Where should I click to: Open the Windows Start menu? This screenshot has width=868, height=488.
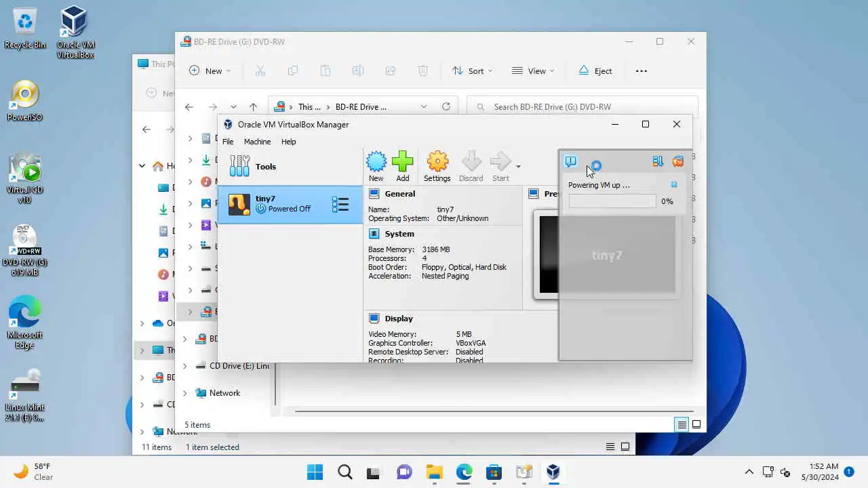[315, 472]
